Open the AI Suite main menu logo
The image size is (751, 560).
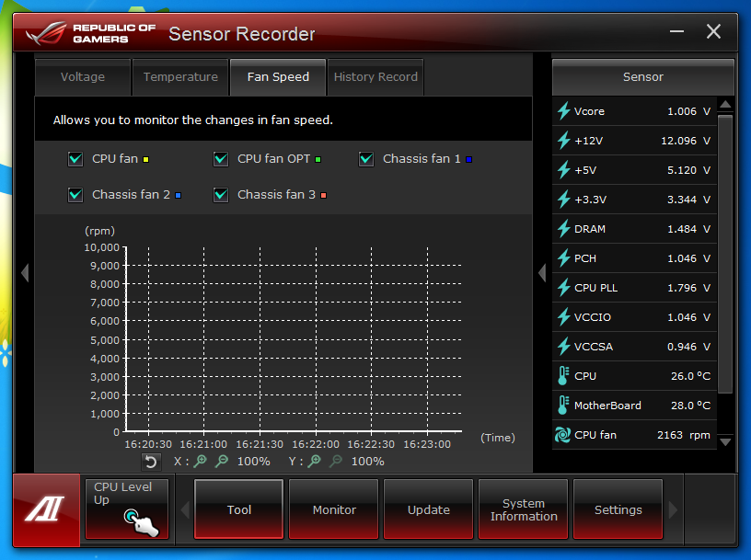(46, 509)
